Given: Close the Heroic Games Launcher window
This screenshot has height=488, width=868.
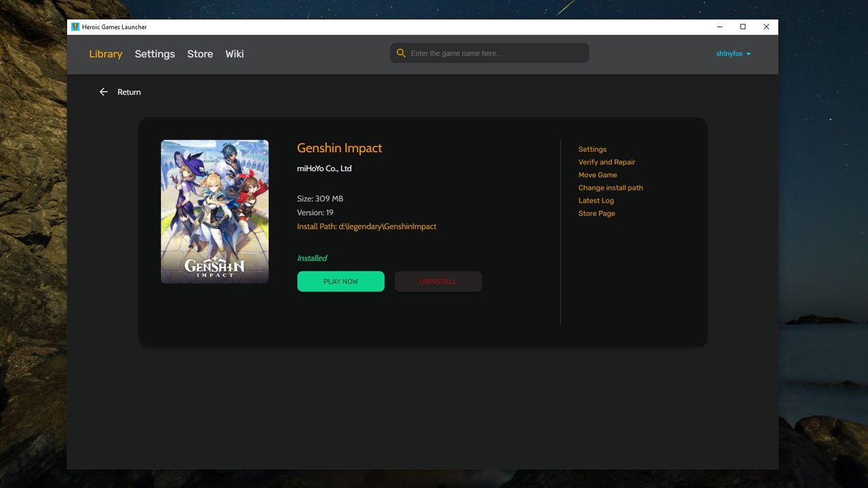Looking at the screenshot, I should click(x=766, y=27).
